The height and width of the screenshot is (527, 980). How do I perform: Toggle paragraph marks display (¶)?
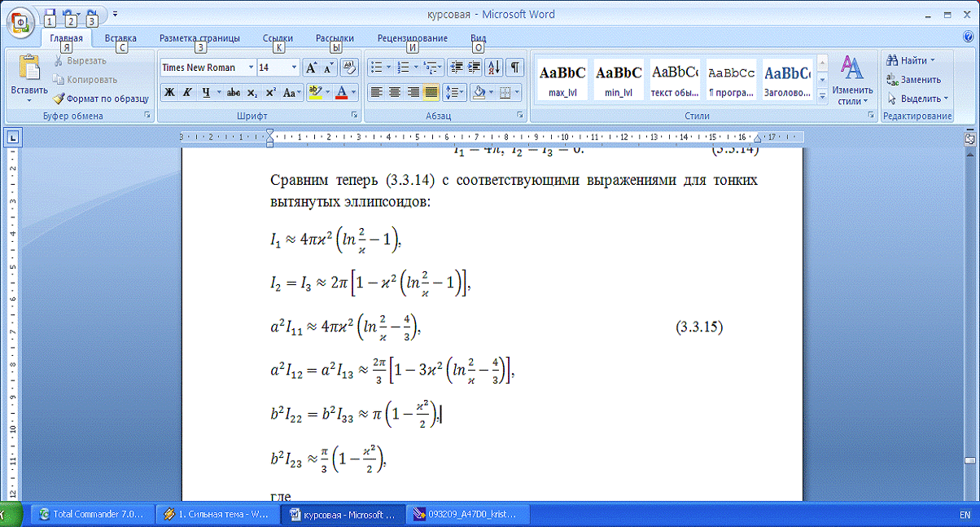(515, 68)
